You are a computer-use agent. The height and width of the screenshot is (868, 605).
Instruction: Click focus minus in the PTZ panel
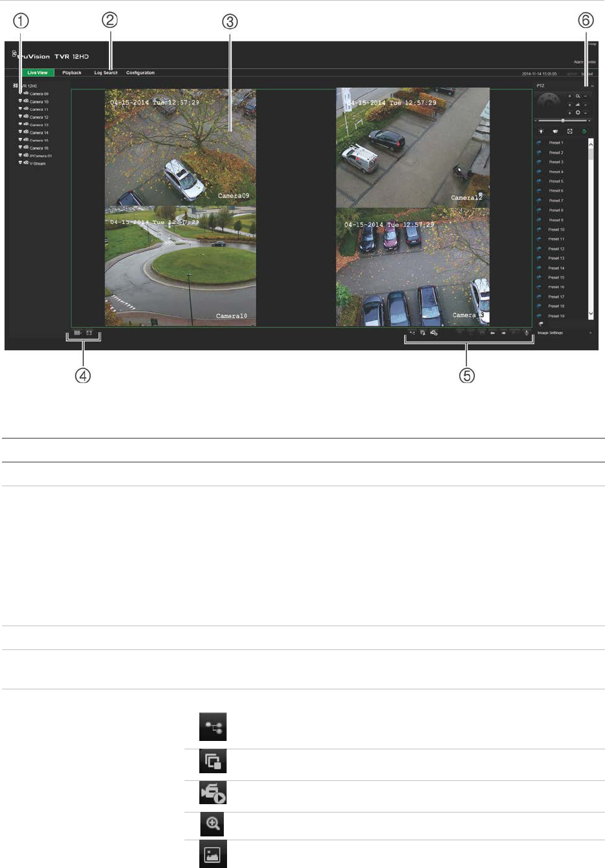tap(586, 104)
